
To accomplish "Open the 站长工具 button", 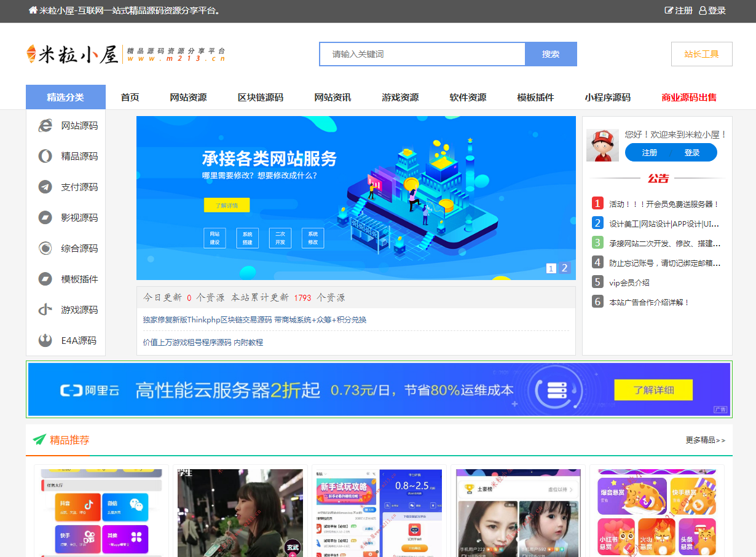I will click(701, 54).
